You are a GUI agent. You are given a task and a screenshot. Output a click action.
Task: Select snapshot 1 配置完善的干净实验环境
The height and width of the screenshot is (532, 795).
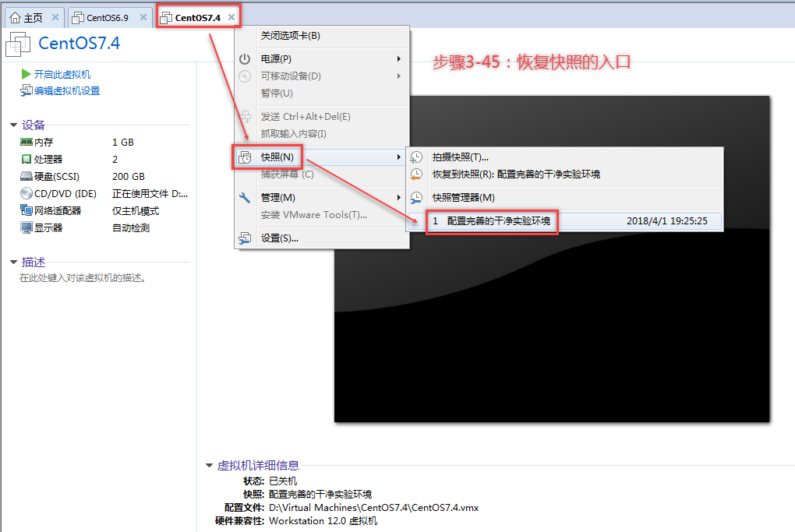(x=565, y=221)
